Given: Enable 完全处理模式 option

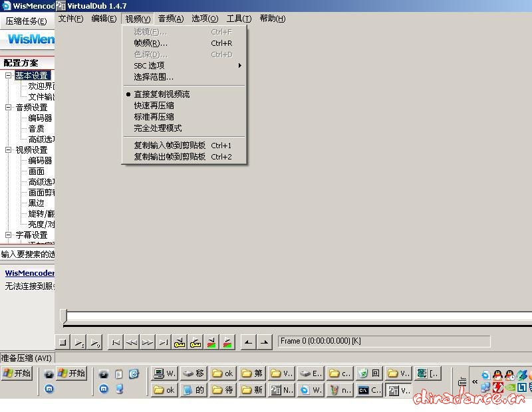Looking at the screenshot, I should click(x=158, y=128).
